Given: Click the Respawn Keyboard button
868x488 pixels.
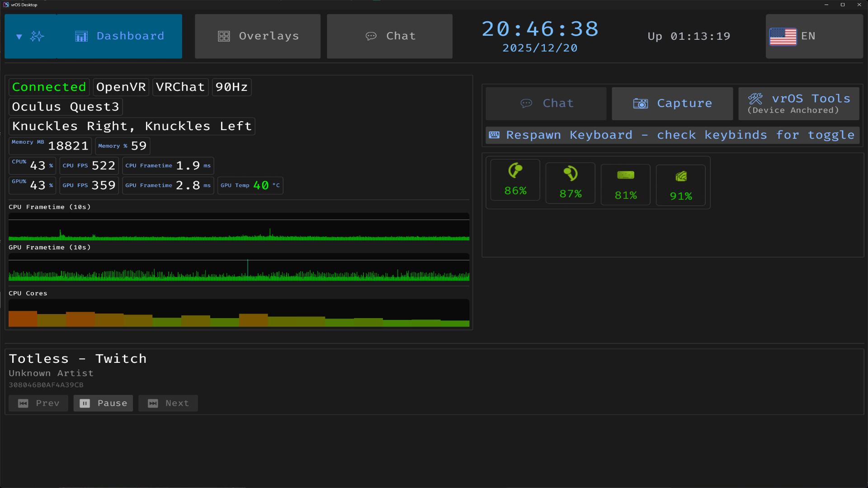Looking at the screenshot, I should (x=673, y=135).
